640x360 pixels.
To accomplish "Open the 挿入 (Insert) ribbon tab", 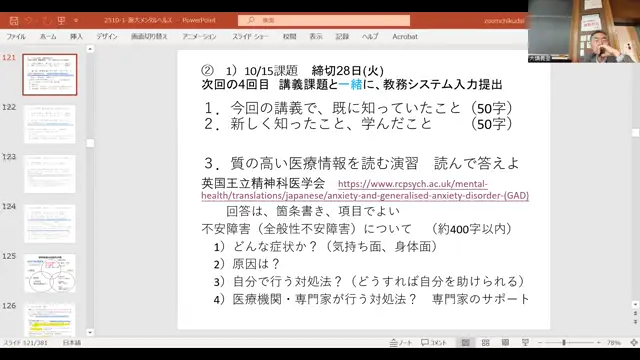I will coord(76,36).
